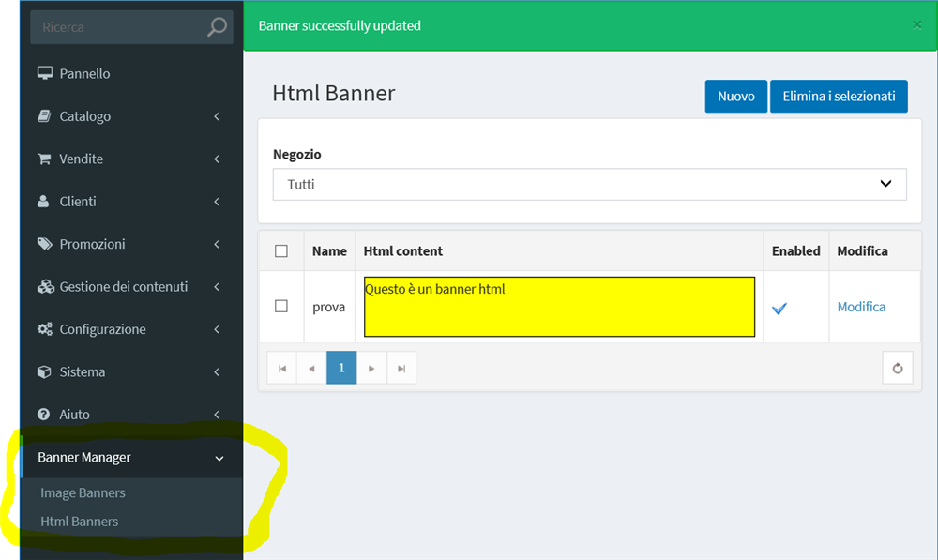Check the select-all checkbox in table header
Viewport: 938px width, 560px height.
coord(280,250)
